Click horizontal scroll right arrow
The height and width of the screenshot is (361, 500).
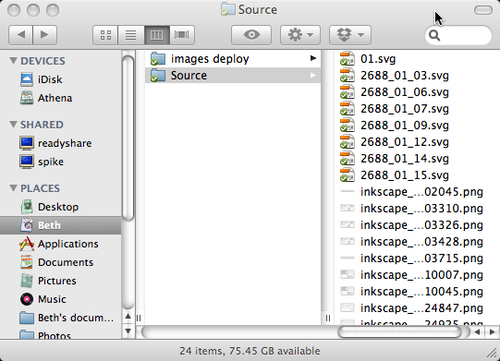[492, 332]
